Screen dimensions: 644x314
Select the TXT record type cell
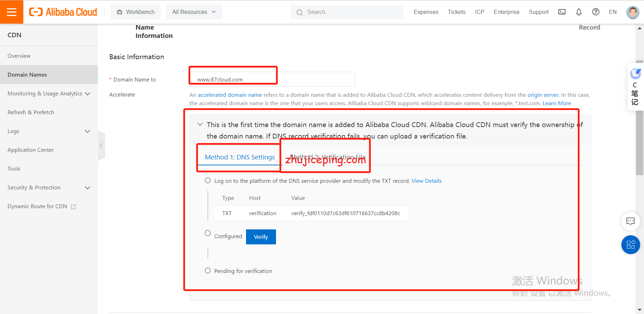(x=227, y=213)
